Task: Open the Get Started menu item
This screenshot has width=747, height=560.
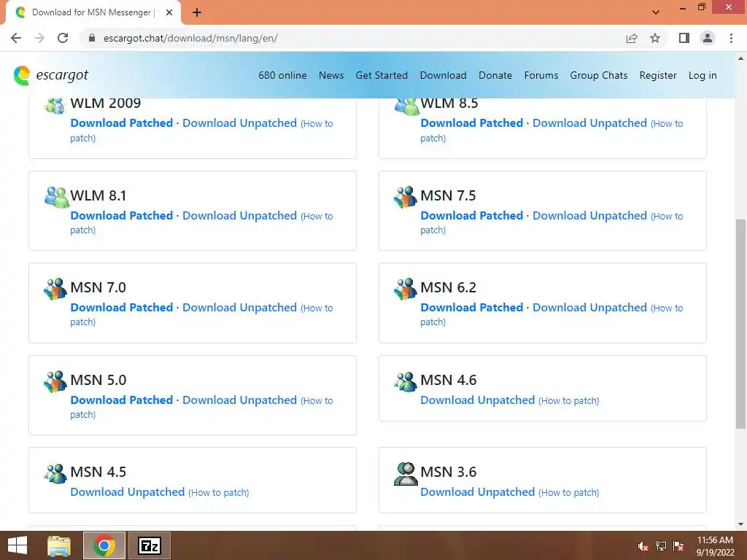Action: click(x=382, y=75)
